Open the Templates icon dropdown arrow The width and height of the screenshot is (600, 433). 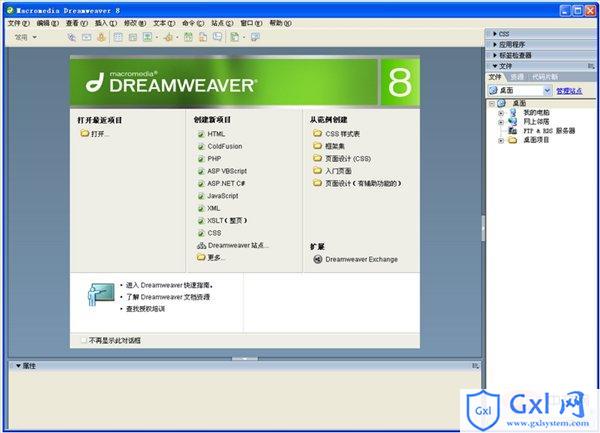pos(244,37)
